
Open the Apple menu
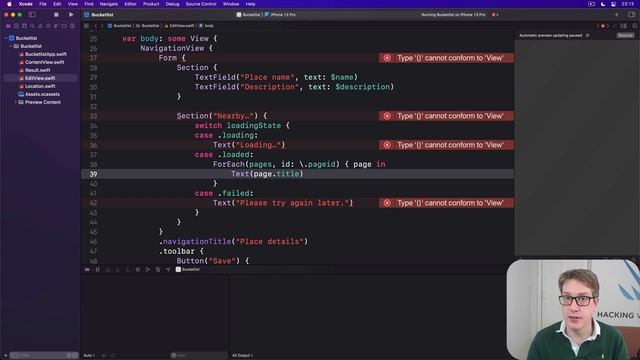(9, 4)
